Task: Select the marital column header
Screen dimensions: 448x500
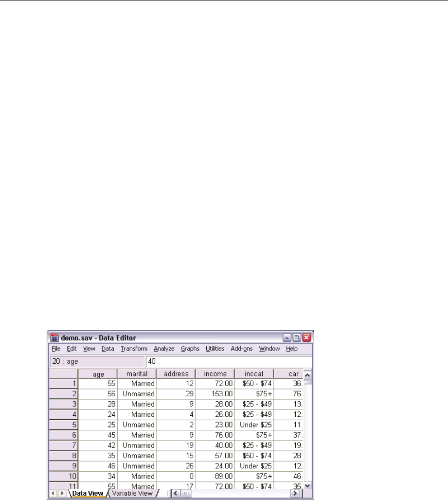Action: click(137, 374)
